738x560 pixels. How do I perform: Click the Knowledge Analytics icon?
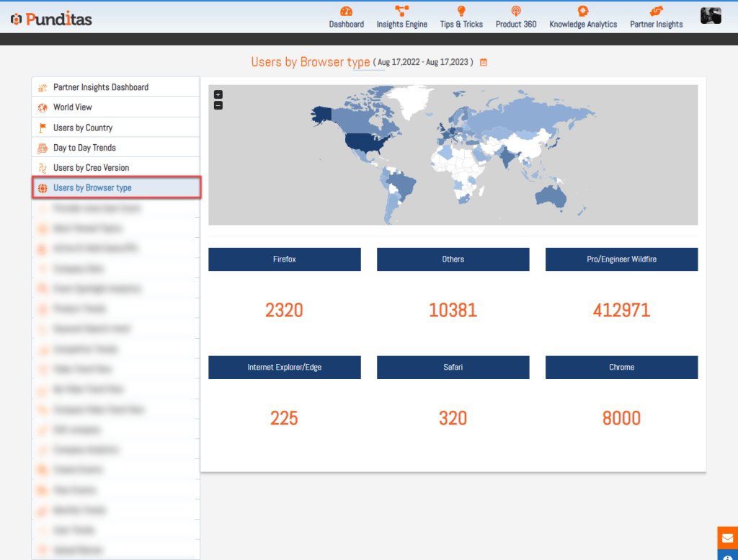582,11
